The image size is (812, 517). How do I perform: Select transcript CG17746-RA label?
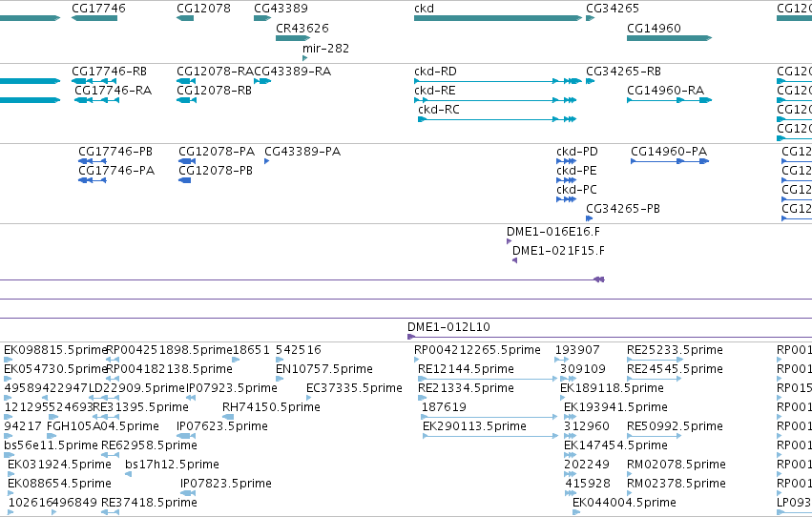coord(114,90)
